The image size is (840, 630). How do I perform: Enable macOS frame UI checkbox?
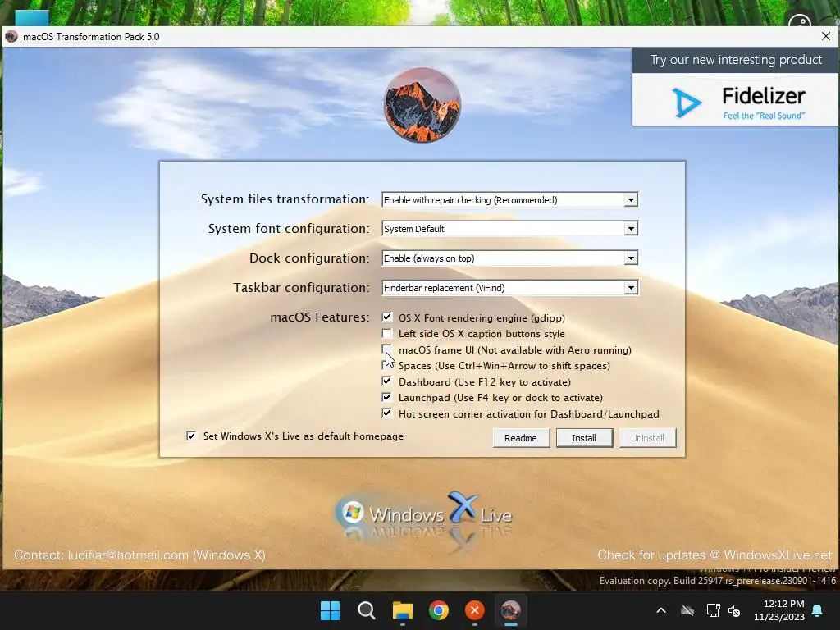387,349
